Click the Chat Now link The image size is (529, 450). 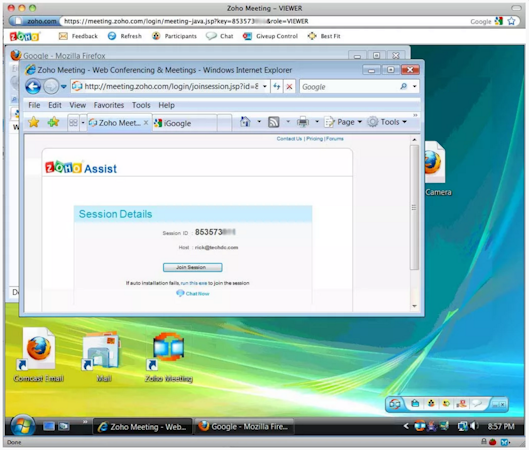(193, 293)
